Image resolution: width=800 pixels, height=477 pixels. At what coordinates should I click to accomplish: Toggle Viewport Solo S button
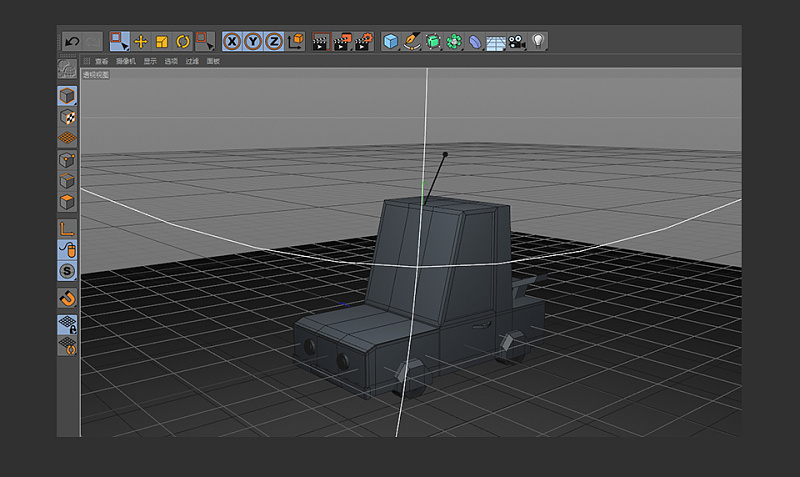[67, 271]
